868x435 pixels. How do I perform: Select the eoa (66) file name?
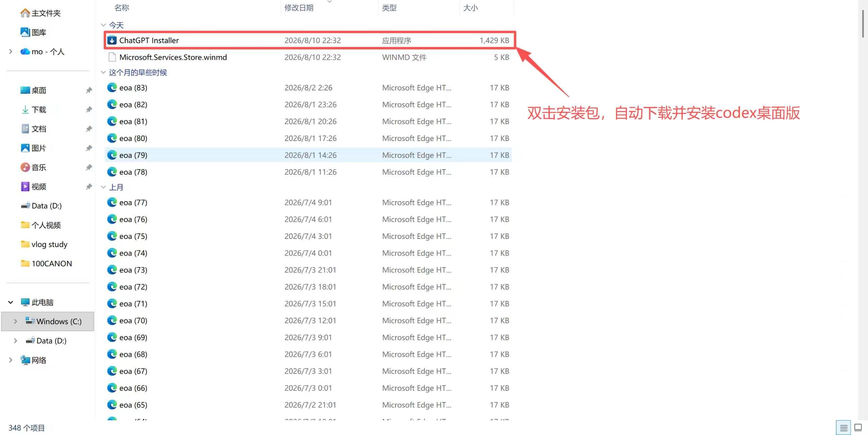click(x=133, y=388)
